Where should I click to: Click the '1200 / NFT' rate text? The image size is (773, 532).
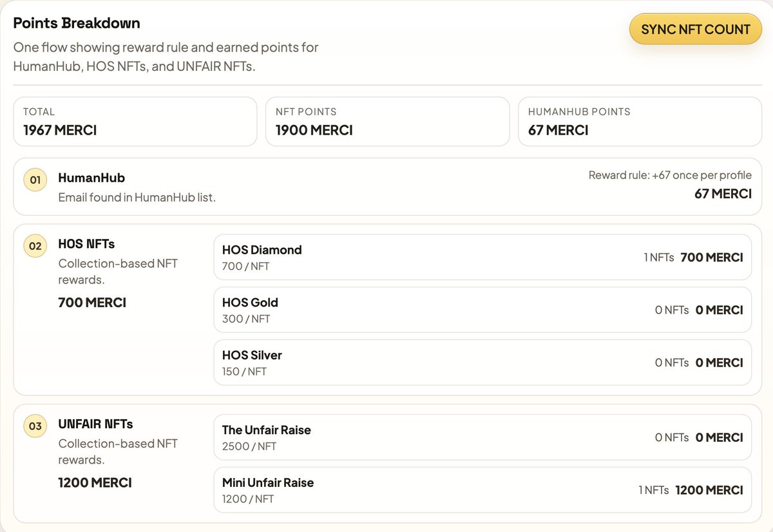[248, 499]
